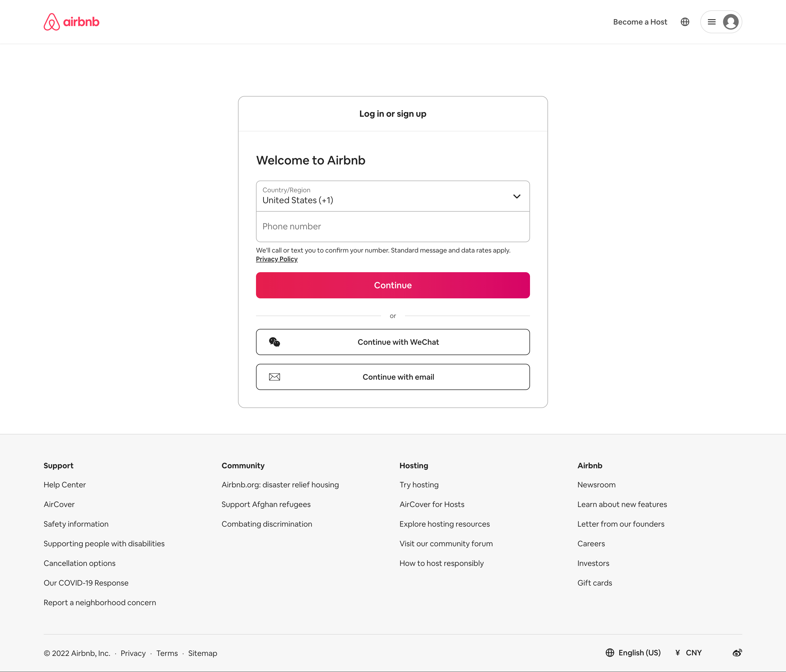Open the footer Sitemap link
Screen dimensions: 786x672
pyautogui.click(x=203, y=653)
